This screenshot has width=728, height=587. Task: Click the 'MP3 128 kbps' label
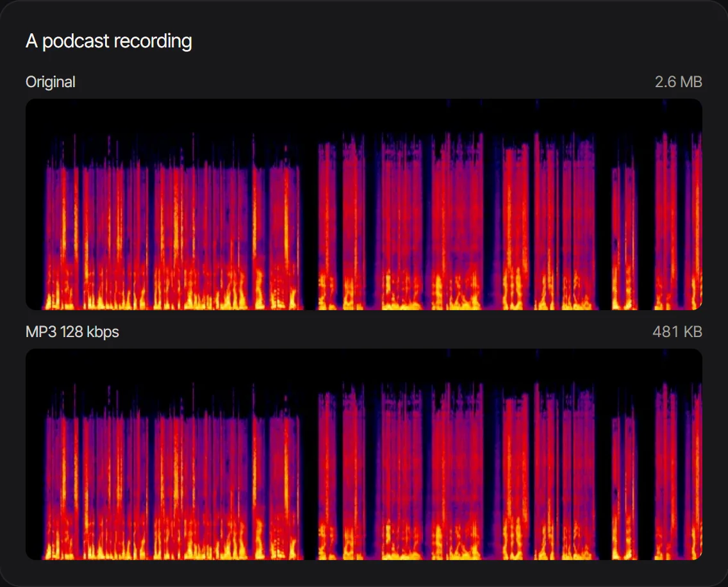click(72, 332)
